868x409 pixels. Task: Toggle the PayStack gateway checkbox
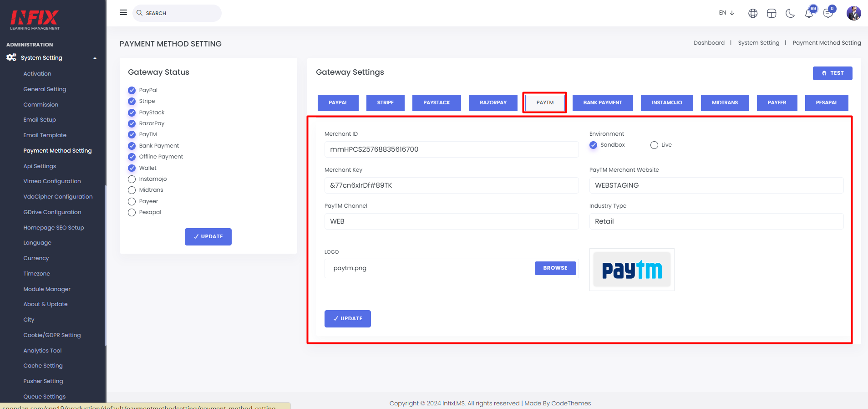132,112
